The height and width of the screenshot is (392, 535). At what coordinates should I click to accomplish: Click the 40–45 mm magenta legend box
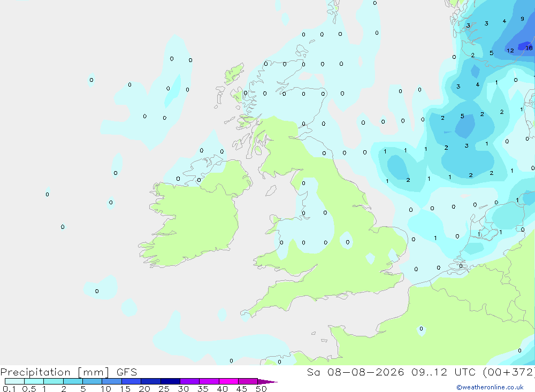tap(228, 381)
